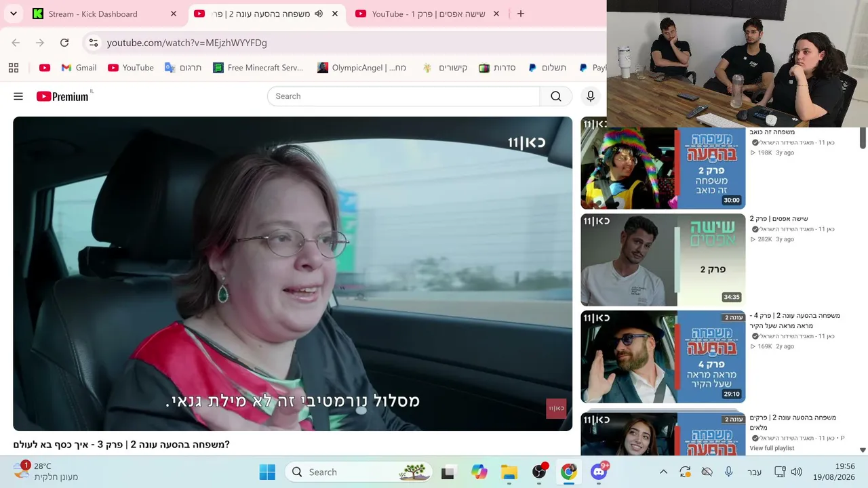
Task: Open network and volume quick settings
Action: (788, 472)
